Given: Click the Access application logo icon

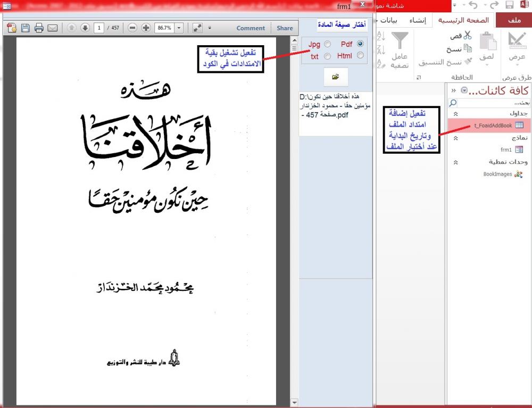Looking at the screenshot, I should coord(524,4).
